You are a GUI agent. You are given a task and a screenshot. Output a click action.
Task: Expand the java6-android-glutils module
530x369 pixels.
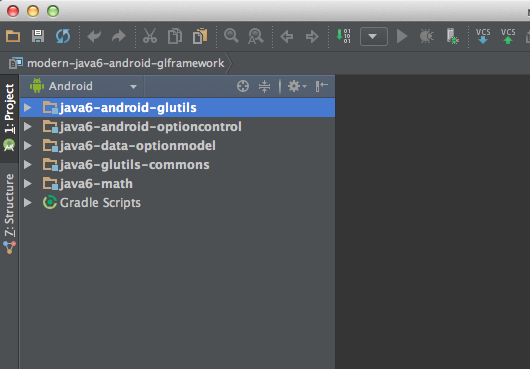point(28,107)
